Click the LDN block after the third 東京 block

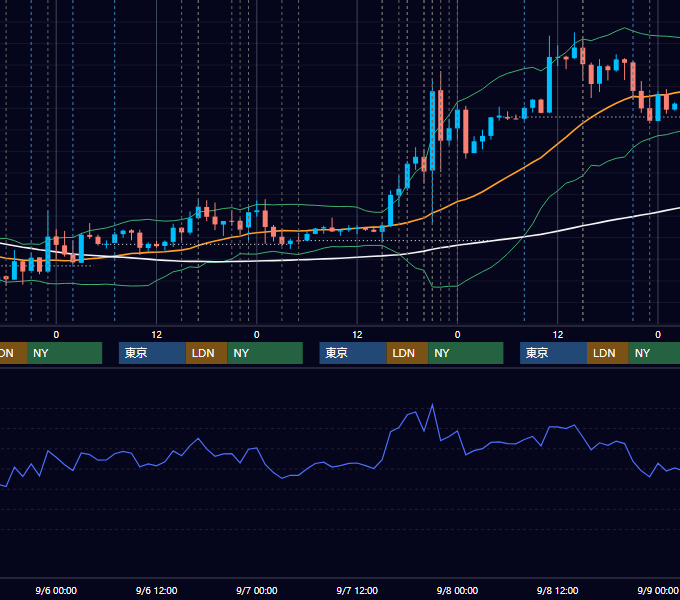608,353
